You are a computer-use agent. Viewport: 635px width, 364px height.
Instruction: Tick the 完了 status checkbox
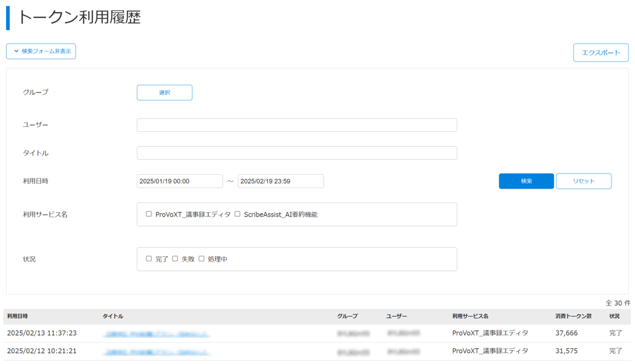click(x=149, y=259)
